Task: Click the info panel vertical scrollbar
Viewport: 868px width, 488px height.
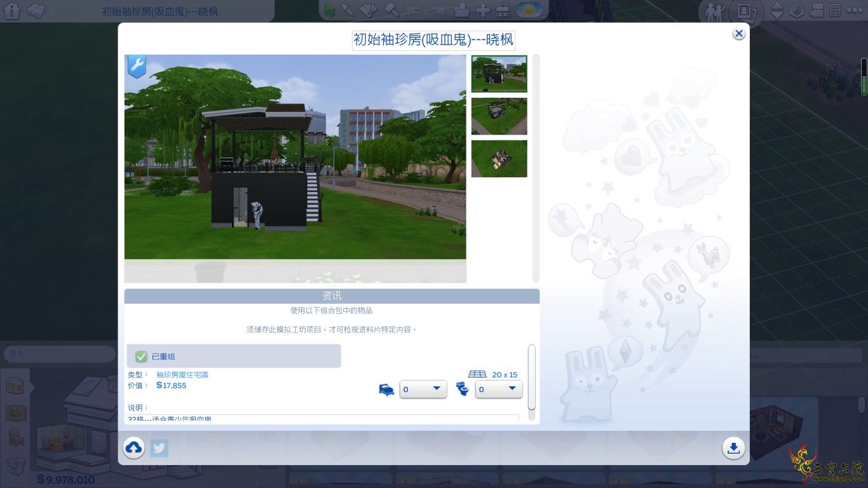Action: tap(532, 377)
